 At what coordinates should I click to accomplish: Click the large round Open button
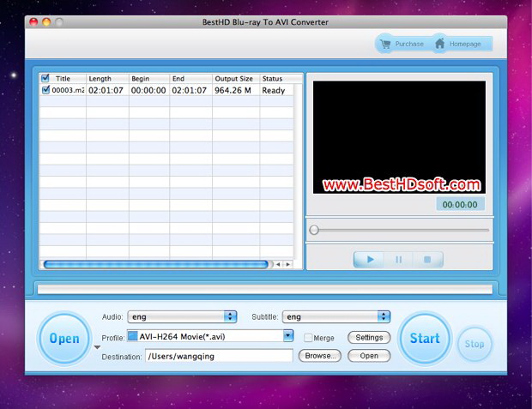click(64, 339)
